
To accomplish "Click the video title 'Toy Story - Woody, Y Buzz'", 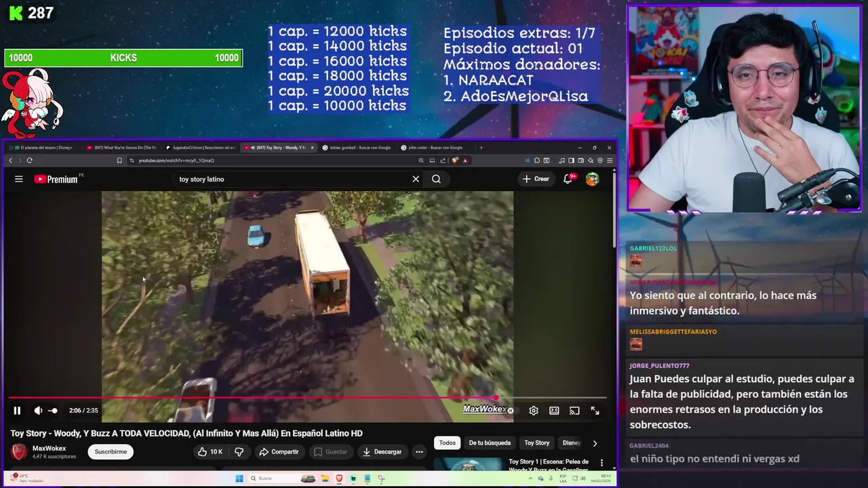I will pos(186,433).
